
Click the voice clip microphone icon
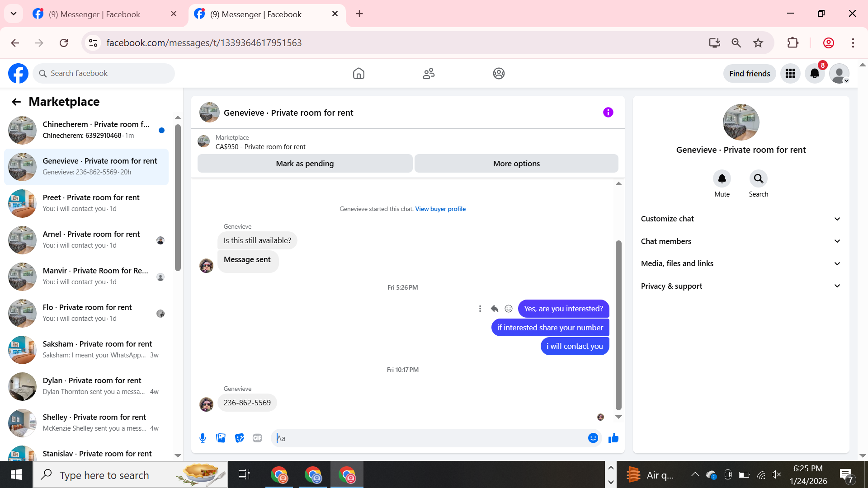(203, 438)
